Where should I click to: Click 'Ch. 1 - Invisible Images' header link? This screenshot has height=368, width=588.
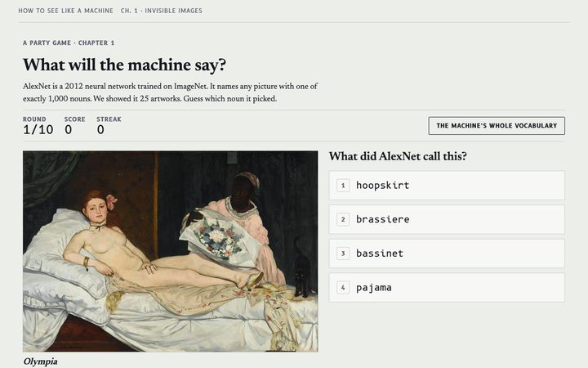coord(161,11)
